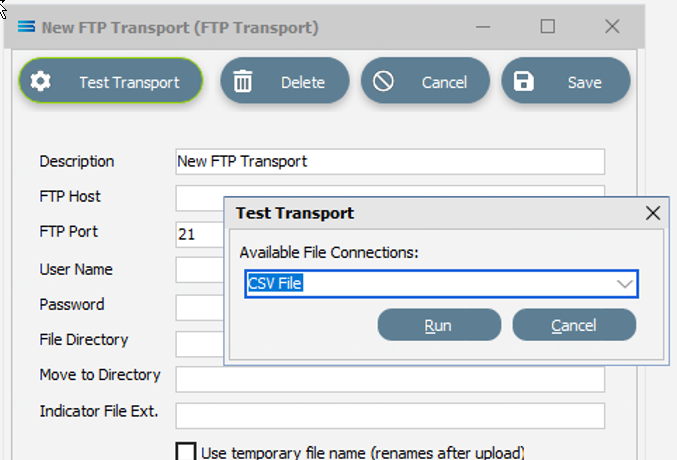
Task: Click the Indicator File Ext. field
Action: pos(390,415)
